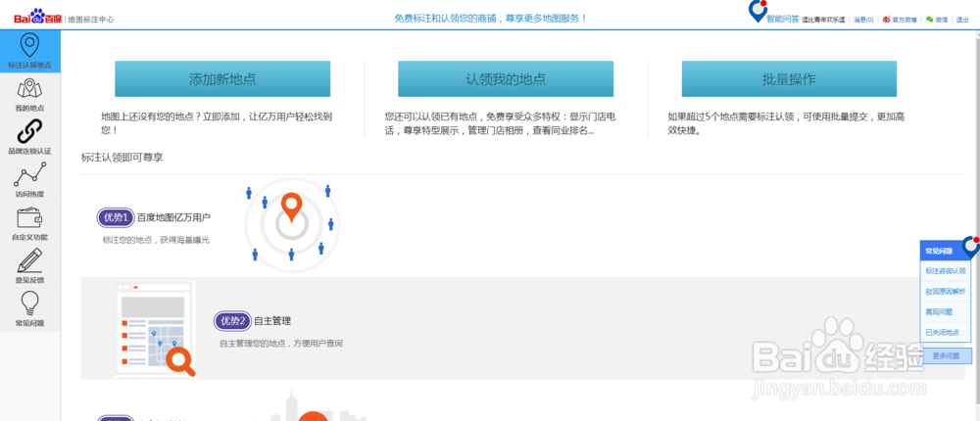Click the 退出 logout link
The image size is (980, 421).
click(x=962, y=20)
